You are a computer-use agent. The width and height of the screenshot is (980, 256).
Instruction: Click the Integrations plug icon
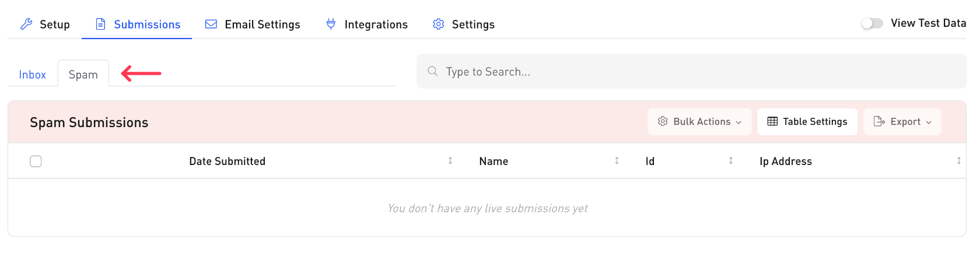tap(331, 24)
